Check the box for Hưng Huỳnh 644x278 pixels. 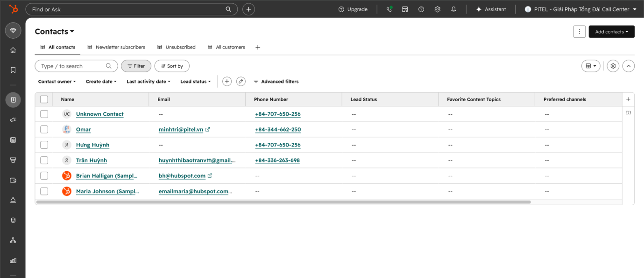click(44, 145)
